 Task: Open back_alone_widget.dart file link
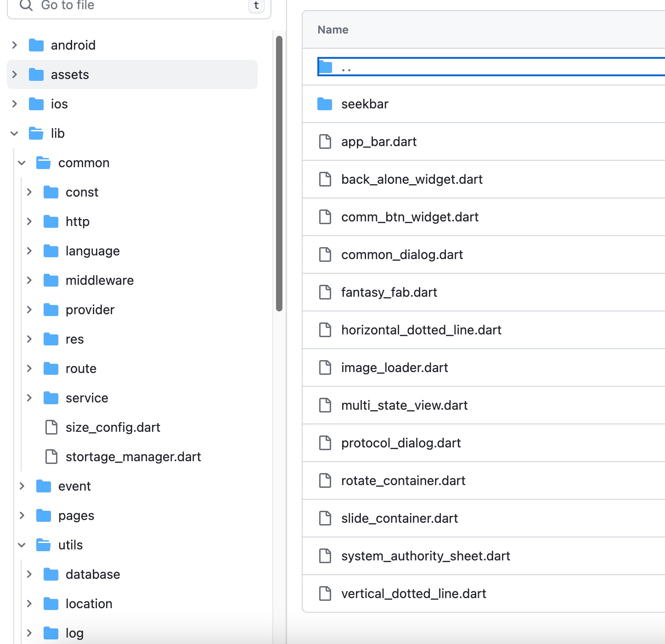point(411,179)
